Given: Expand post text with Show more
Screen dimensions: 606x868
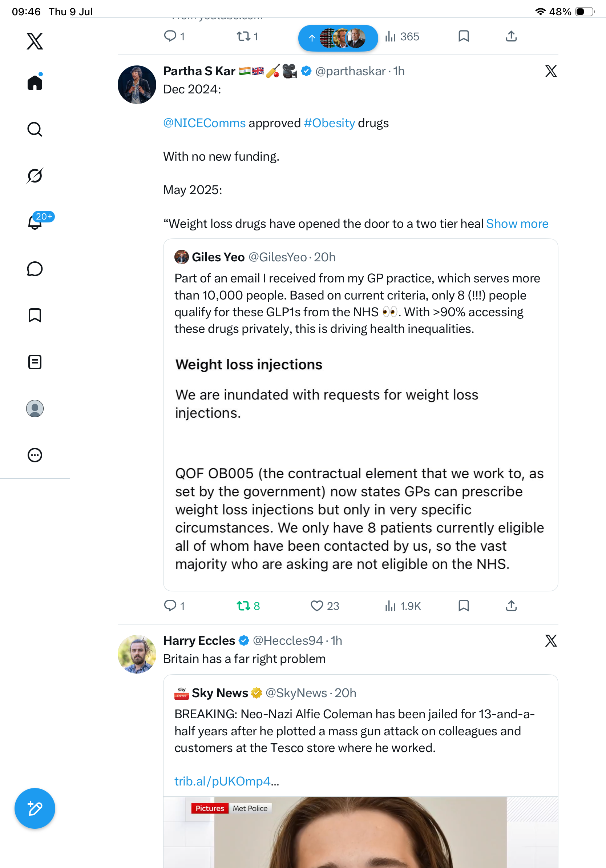Looking at the screenshot, I should pos(517,224).
